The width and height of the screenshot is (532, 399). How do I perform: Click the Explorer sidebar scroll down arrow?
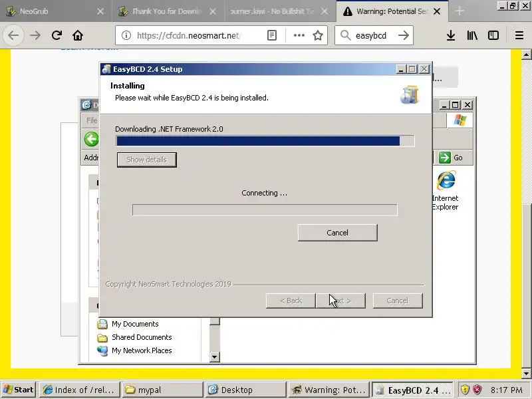(x=214, y=357)
